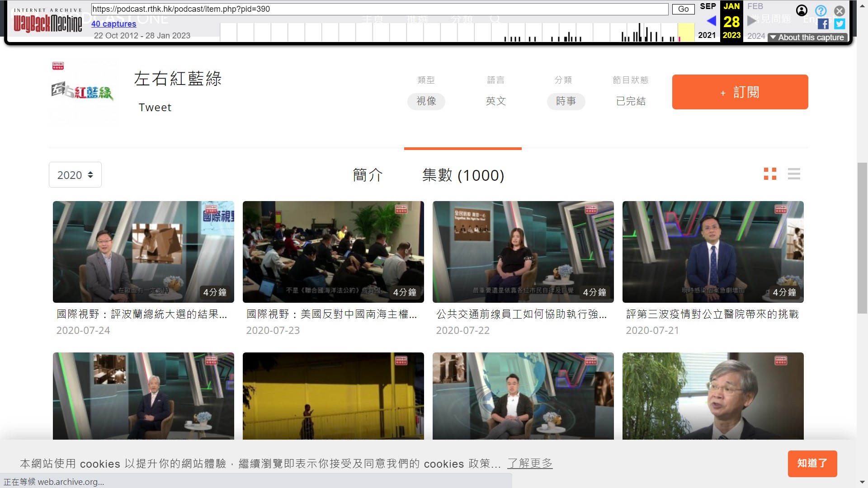Click the 2021 year in the timeline

707,35
